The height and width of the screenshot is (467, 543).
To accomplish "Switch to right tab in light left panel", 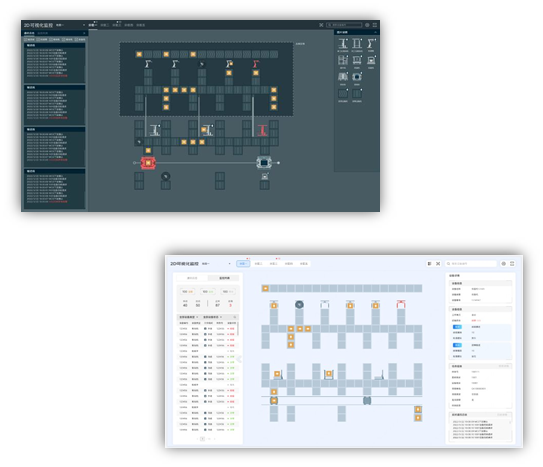I will coord(224,278).
